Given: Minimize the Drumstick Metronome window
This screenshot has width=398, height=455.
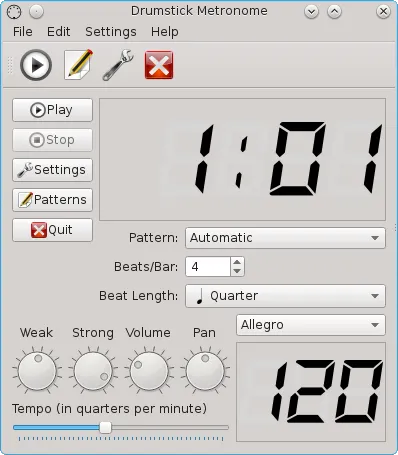Looking at the screenshot, I should (x=311, y=12).
